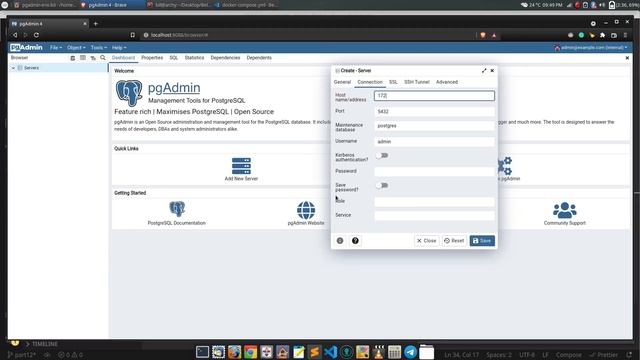Image resolution: width=640 pixels, height=360 pixels.
Task: Select the Connection tab in the dialog
Action: tap(370, 82)
